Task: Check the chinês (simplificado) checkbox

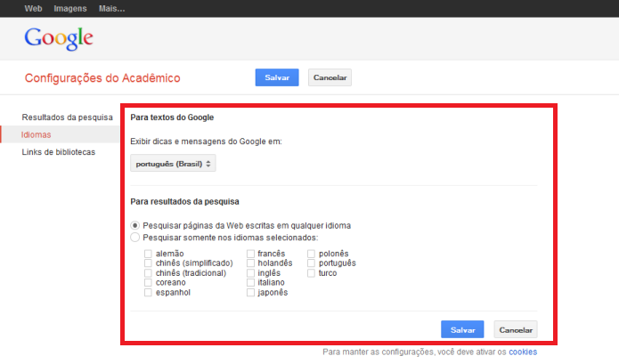Action: (148, 263)
